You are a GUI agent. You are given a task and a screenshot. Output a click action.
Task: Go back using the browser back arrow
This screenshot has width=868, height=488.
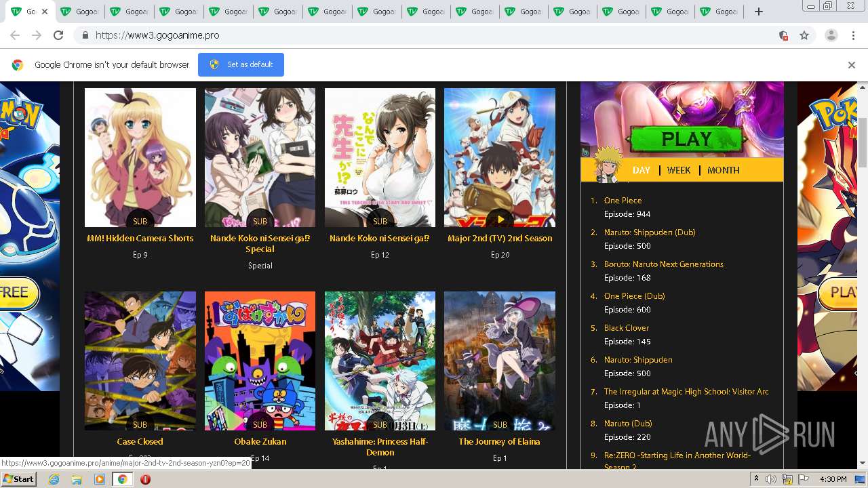pos(15,35)
